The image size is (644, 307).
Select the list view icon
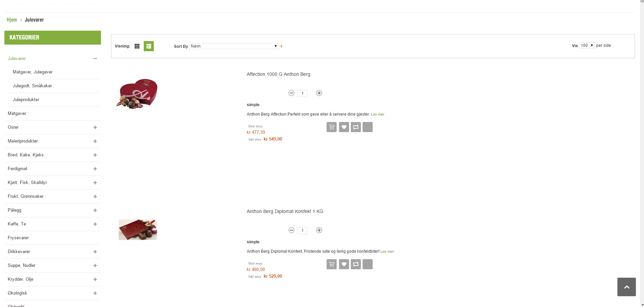[x=149, y=46]
